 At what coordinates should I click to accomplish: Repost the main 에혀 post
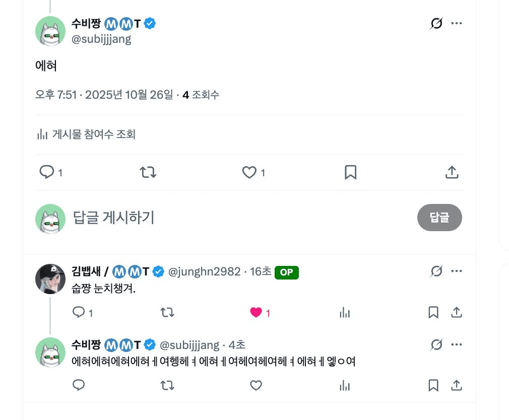click(x=148, y=172)
